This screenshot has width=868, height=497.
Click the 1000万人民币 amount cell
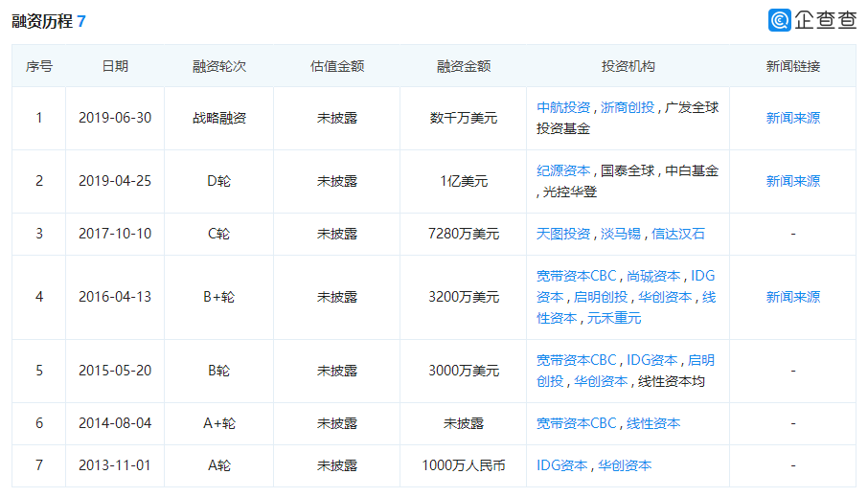(x=464, y=465)
